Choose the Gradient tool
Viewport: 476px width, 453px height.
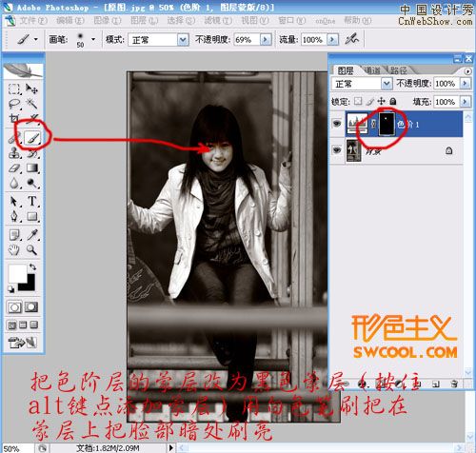pyautogui.click(x=32, y=167)
